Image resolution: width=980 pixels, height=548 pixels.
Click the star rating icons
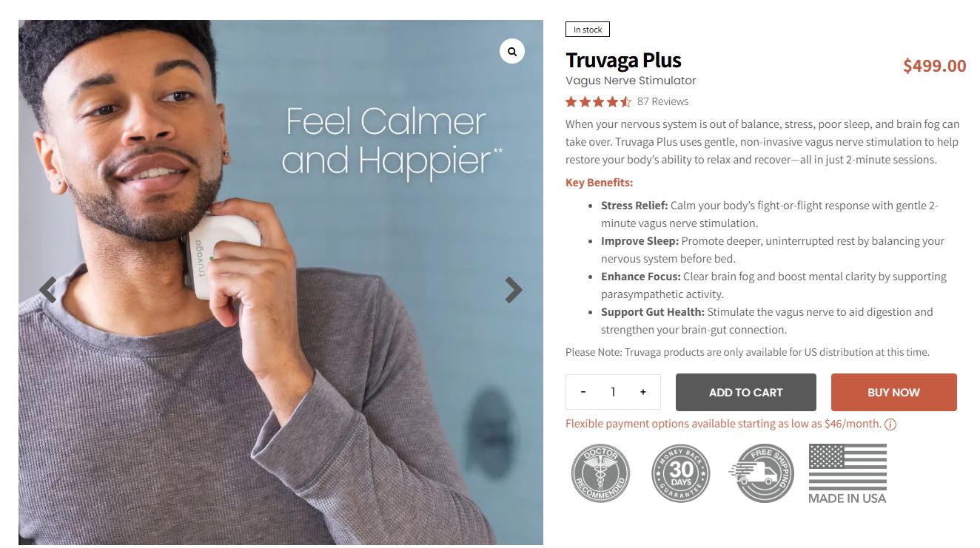598,102
